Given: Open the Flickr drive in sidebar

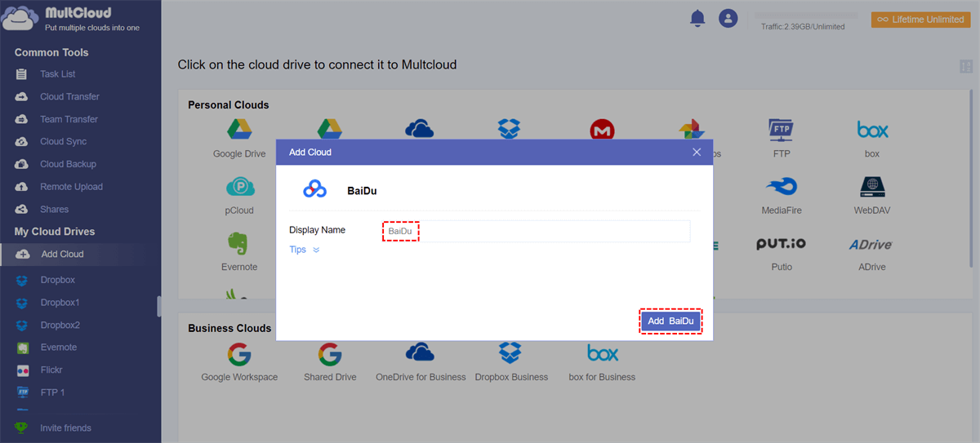Looking at the screenshot, I should point(51,370).
